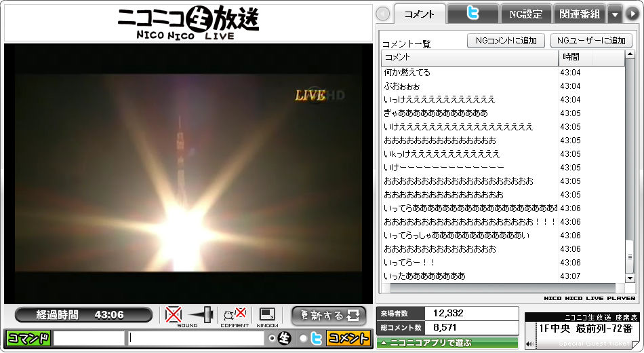Open the コマンド command button
Screen dimensions: 644x353
28,338
